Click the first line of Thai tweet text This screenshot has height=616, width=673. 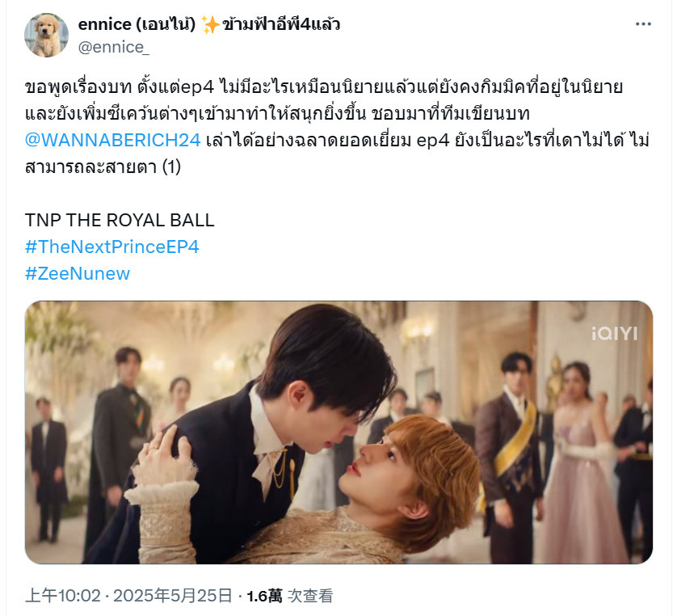pos(324,87)
